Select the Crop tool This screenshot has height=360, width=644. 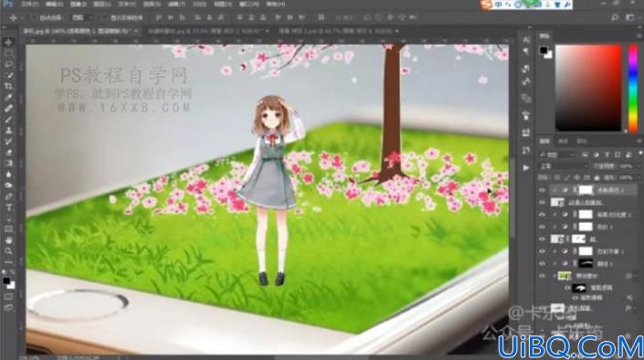pyautogui.click(x=8, y=86)
